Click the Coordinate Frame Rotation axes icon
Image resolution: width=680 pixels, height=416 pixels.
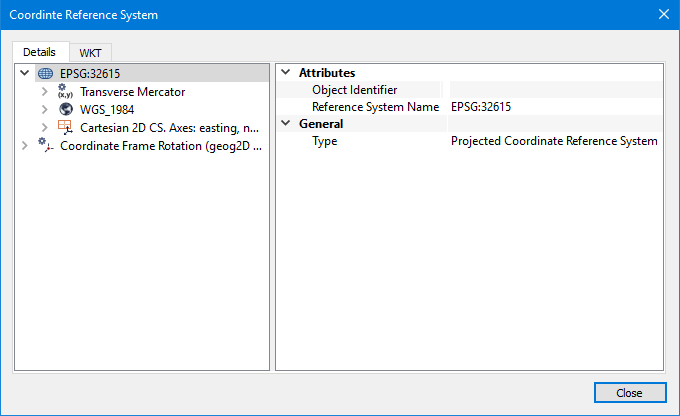tap(46, 145)
